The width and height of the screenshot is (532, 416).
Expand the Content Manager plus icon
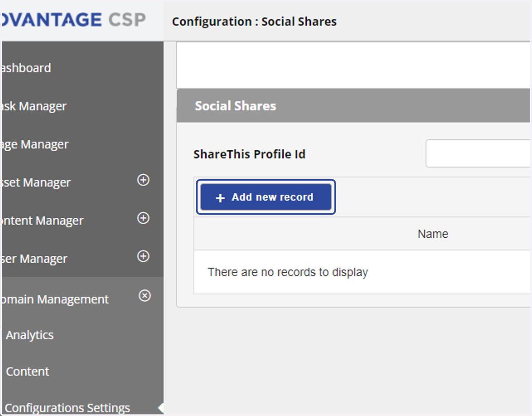coord(143,218)
